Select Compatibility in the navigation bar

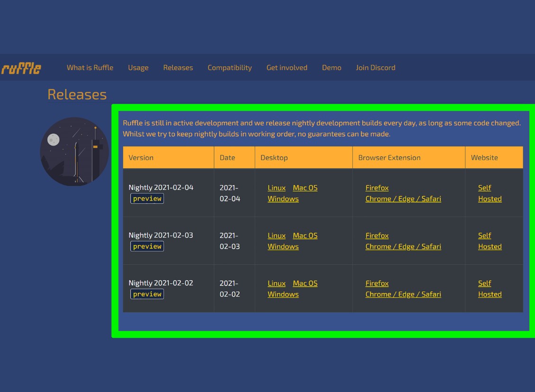(230, 68)
